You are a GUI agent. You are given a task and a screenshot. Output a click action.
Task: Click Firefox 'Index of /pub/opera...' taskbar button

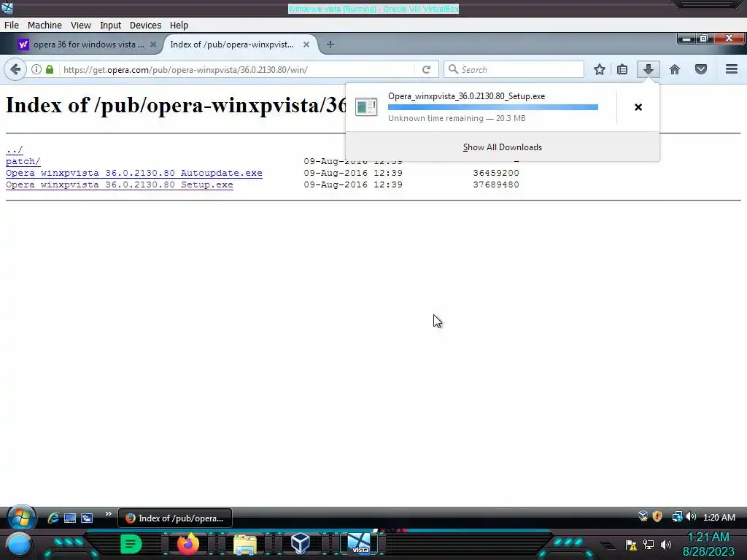[175, 518]
